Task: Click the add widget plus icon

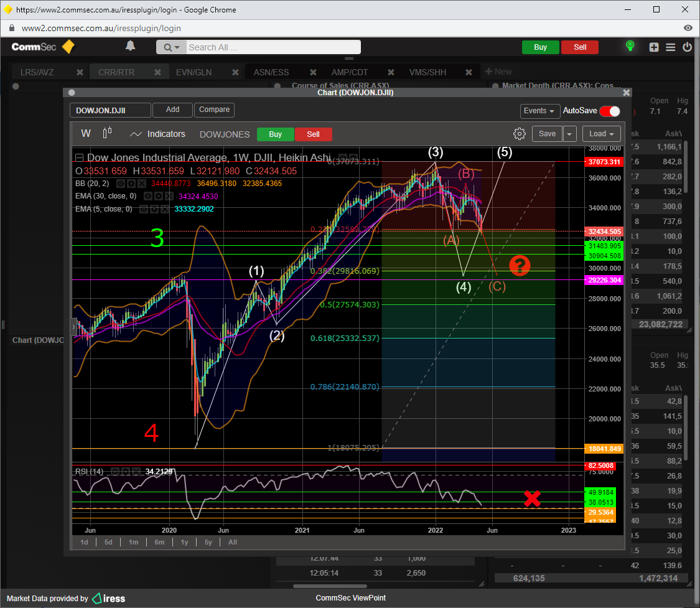Action: pyautogui.click(x=654, y=47)
